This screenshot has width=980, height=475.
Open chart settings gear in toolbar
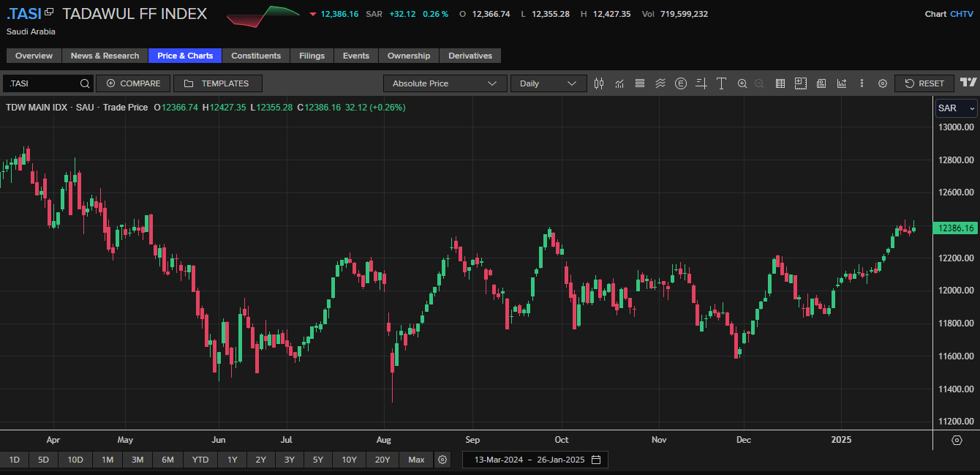click(x=883, y=83)
